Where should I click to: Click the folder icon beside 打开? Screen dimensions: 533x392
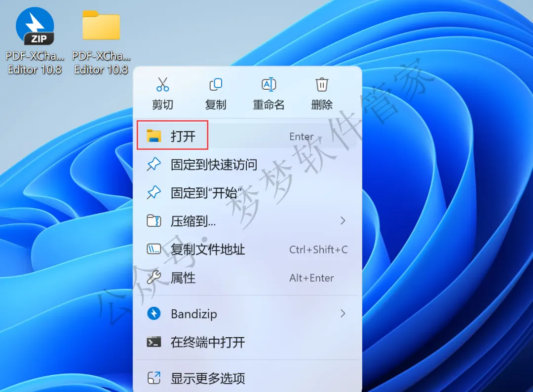153,136
